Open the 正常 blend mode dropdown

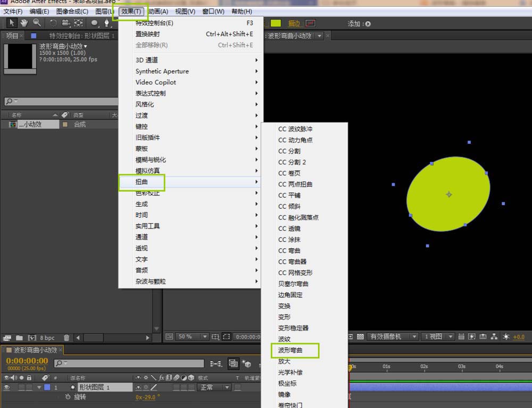pyautogui.click(x=214, y=387)
